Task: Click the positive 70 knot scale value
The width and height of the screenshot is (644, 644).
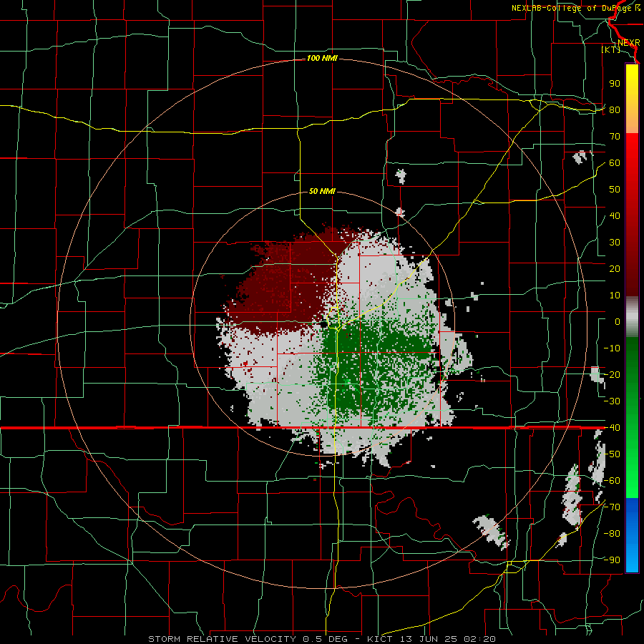Action: click(615, 137)
